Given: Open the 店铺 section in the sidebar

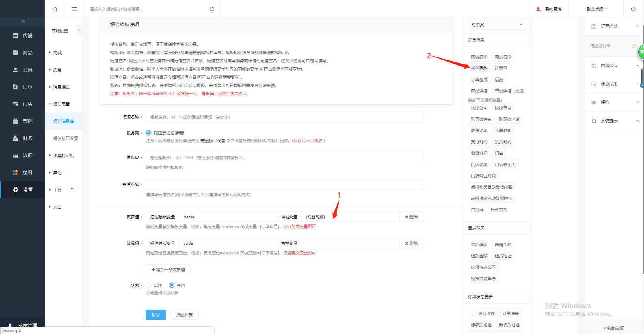Looking at the screenshot, I should pyautogui.click(x=22, y=36).
